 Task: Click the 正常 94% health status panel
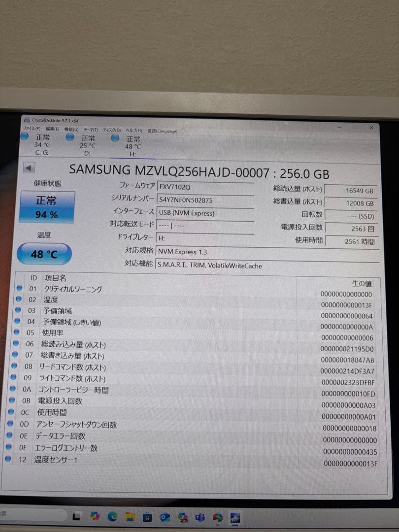tap(46, 205)
